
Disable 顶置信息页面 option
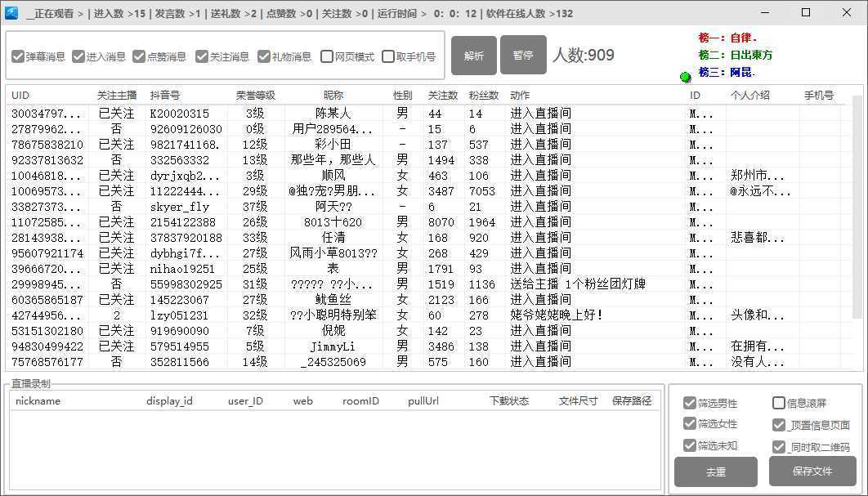coord(778,424)
